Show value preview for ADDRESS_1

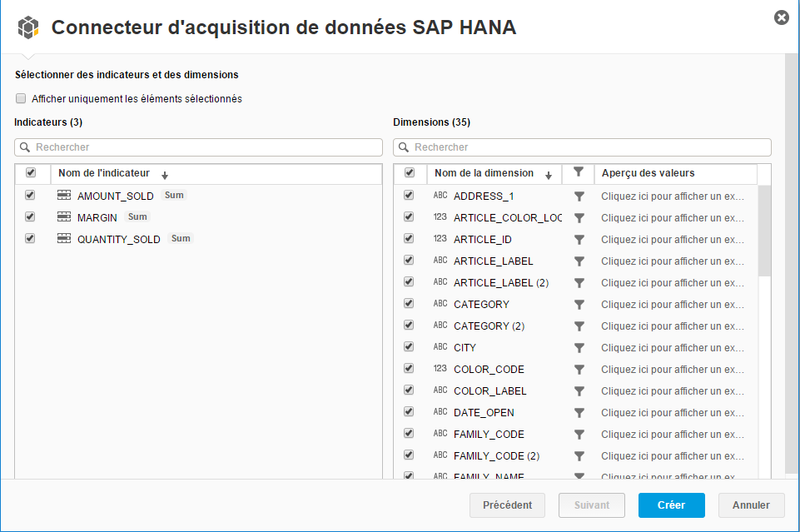673,196
